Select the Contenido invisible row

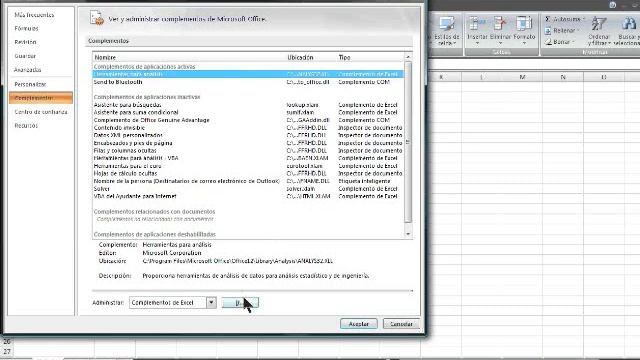[x=248, y=128]
